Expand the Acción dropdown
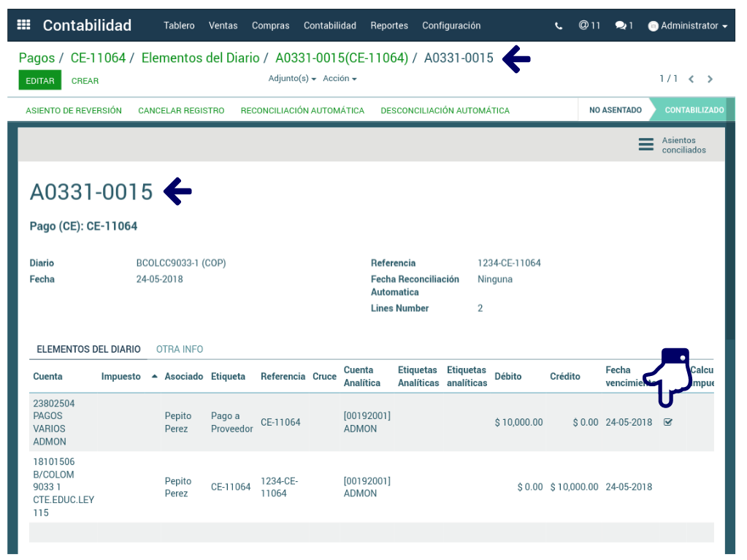This screenshot has height=560, width=747. click(x=340, y=79)
